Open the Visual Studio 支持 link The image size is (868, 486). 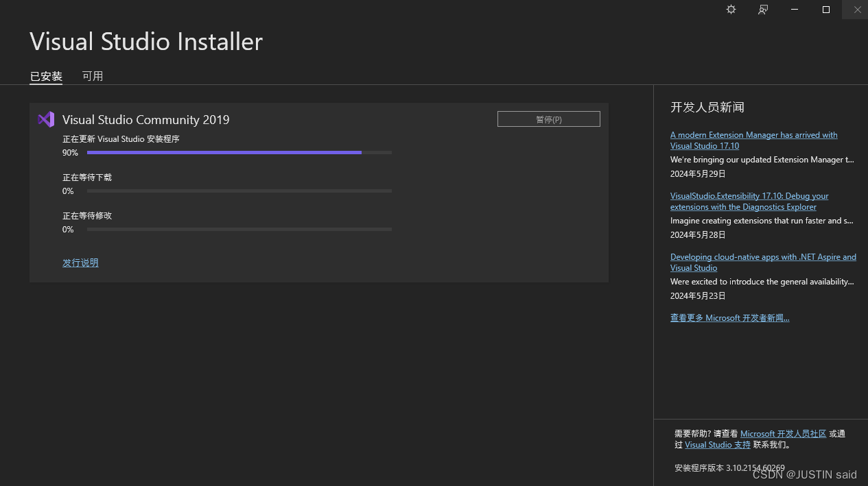[718, 445]
